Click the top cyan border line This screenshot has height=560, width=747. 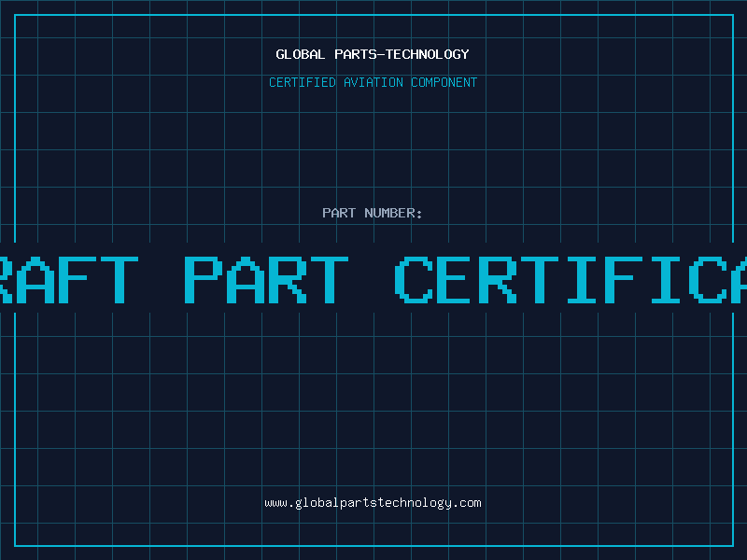373,15
